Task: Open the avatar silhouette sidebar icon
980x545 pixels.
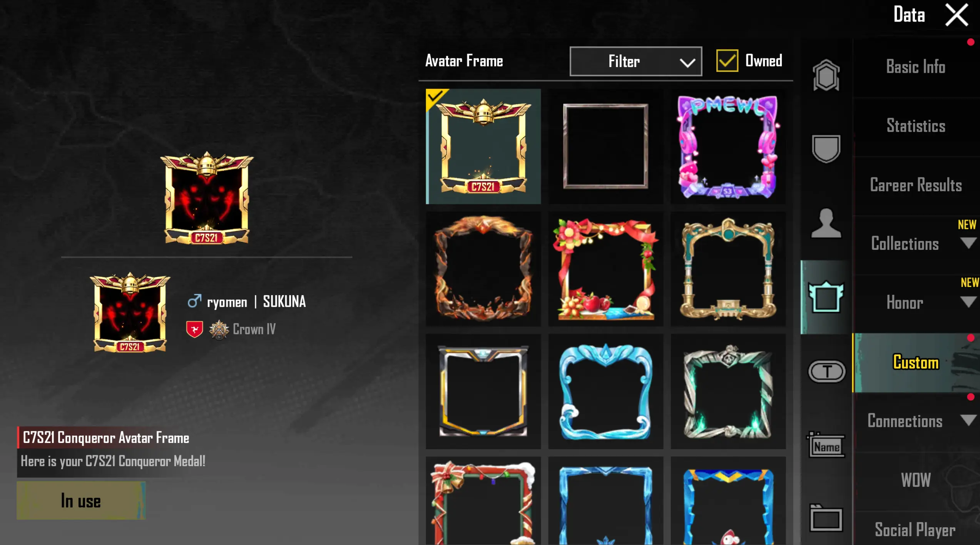Action: pyautogui.click(x=826, y=223)
